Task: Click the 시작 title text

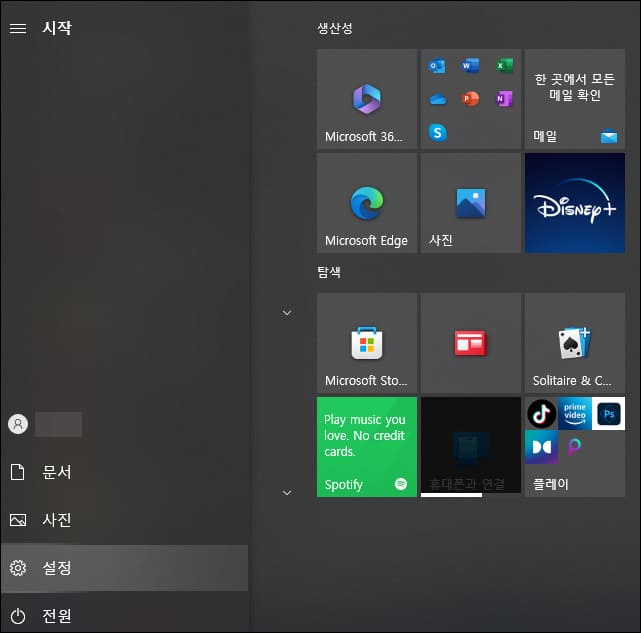Action: pyautogui.click(x=57, y=28)
